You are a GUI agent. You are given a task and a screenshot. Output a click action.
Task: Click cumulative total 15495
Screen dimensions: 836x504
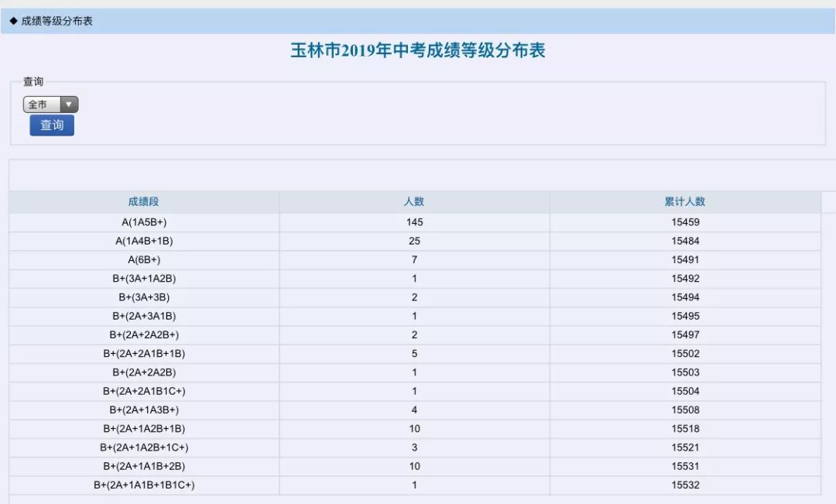[685, 317]
